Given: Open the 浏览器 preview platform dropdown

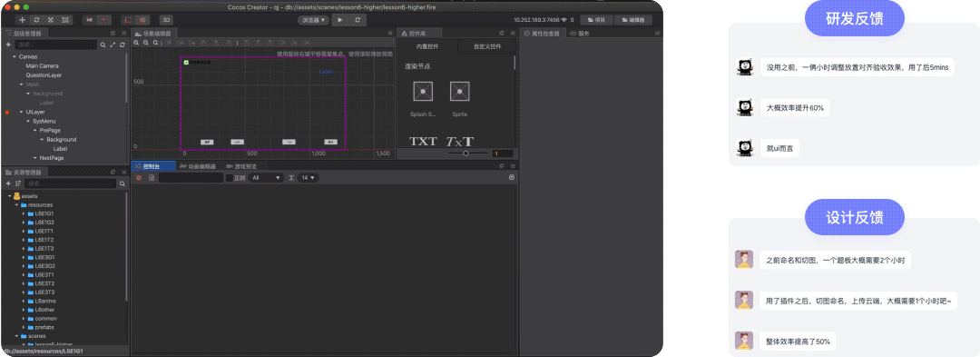Looking at the screenshot, I should click(314, 20).
